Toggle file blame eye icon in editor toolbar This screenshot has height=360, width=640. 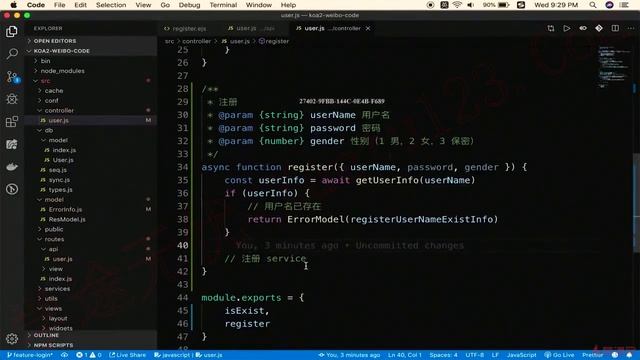(583, 28)
